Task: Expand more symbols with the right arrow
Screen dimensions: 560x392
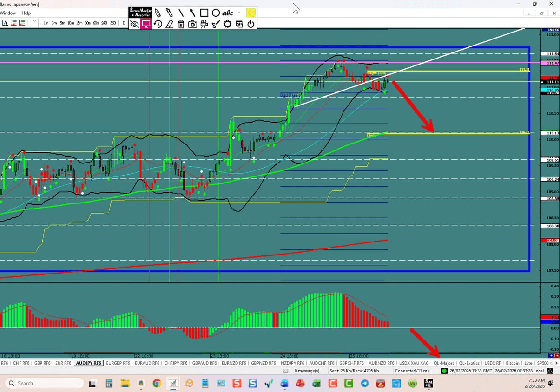Action: pos(556,363)
